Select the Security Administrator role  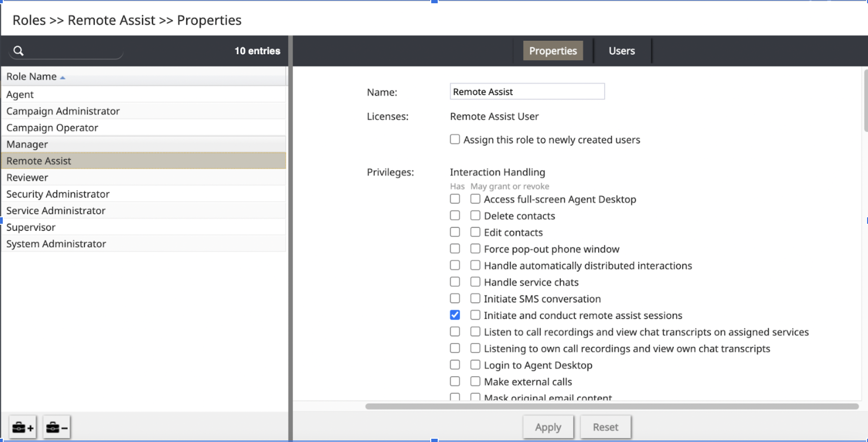coord(58,194)
